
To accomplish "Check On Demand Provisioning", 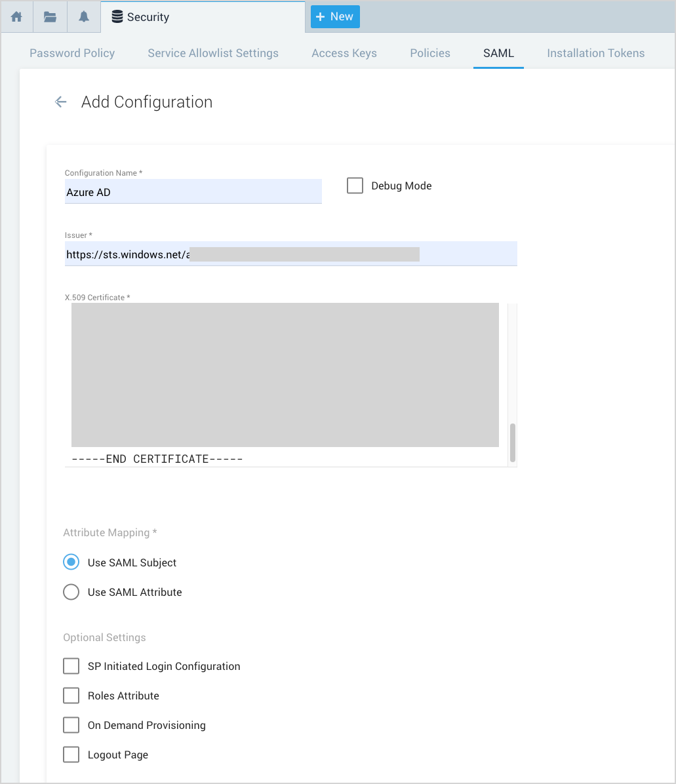I will click(71, 724).
